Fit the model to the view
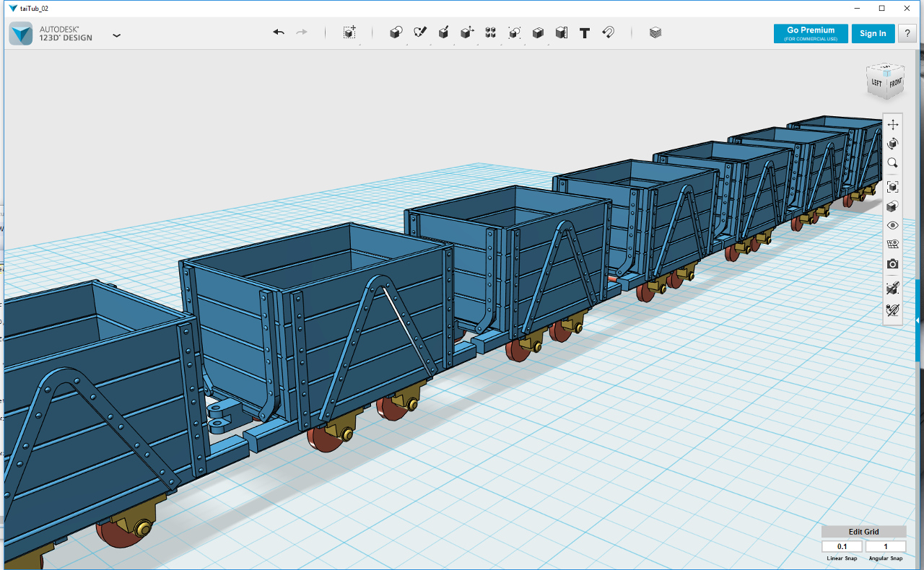This screenshot has height=570, width=924. point(893,187)
